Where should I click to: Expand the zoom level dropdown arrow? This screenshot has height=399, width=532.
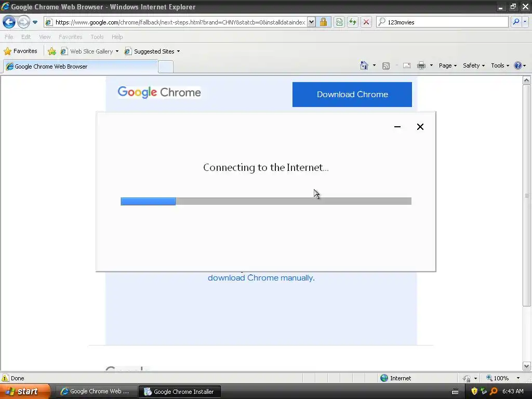[518, 378]
